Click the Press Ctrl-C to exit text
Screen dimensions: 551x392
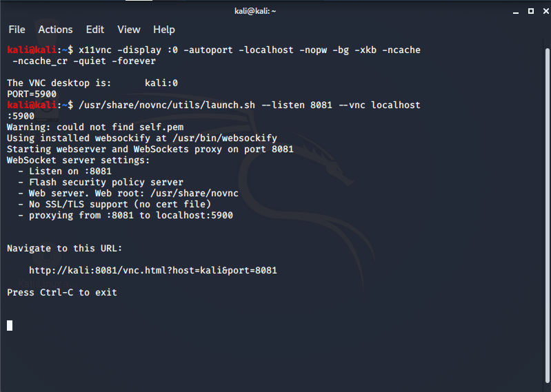click(x=62, y=293)
